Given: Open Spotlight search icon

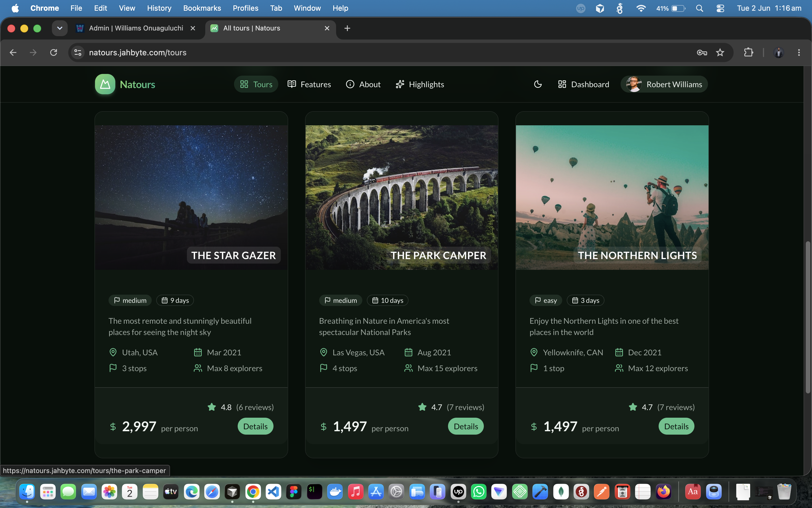Looking at the screenshot, I should pos(700,8).
